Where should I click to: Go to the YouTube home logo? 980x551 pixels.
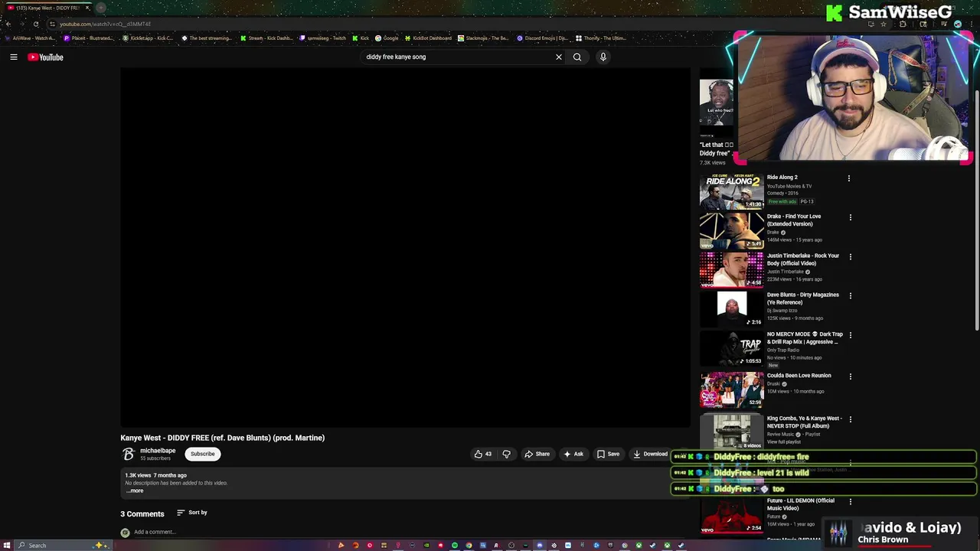tap(46, 57)
